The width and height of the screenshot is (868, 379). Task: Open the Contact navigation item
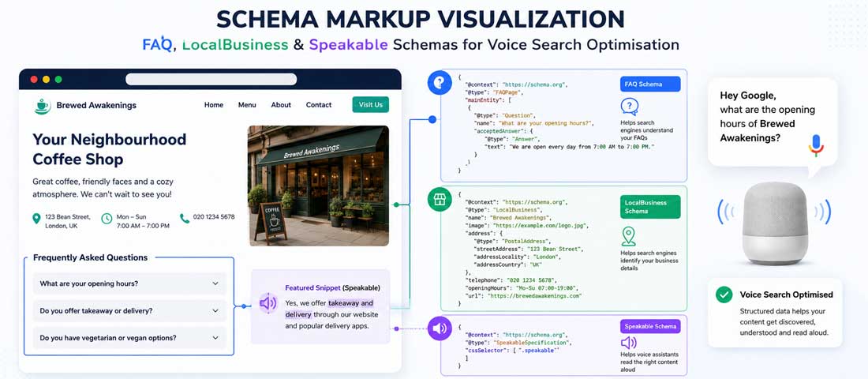(x=319, y=105)
